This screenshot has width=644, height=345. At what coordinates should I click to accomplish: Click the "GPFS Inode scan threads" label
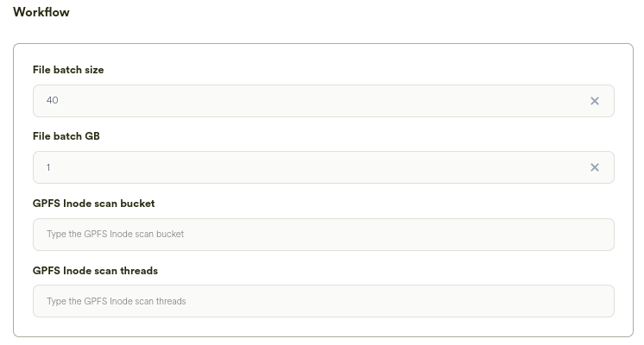coord(95,270)
